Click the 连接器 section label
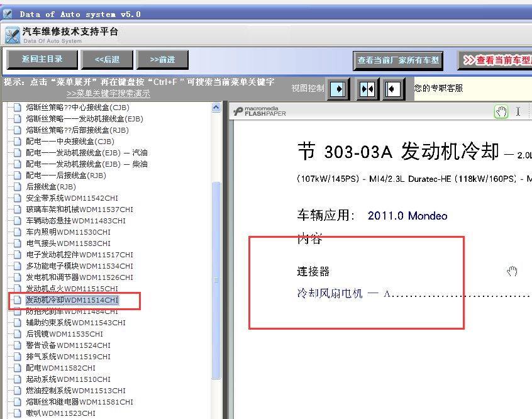This screenshot has width=532, height=419. 313,272
